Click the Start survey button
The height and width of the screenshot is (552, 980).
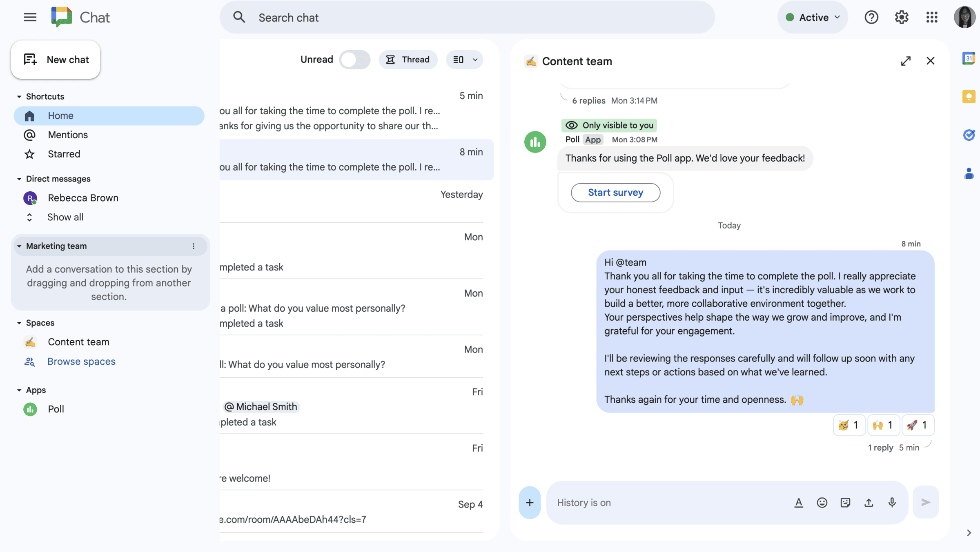point(615,192)
